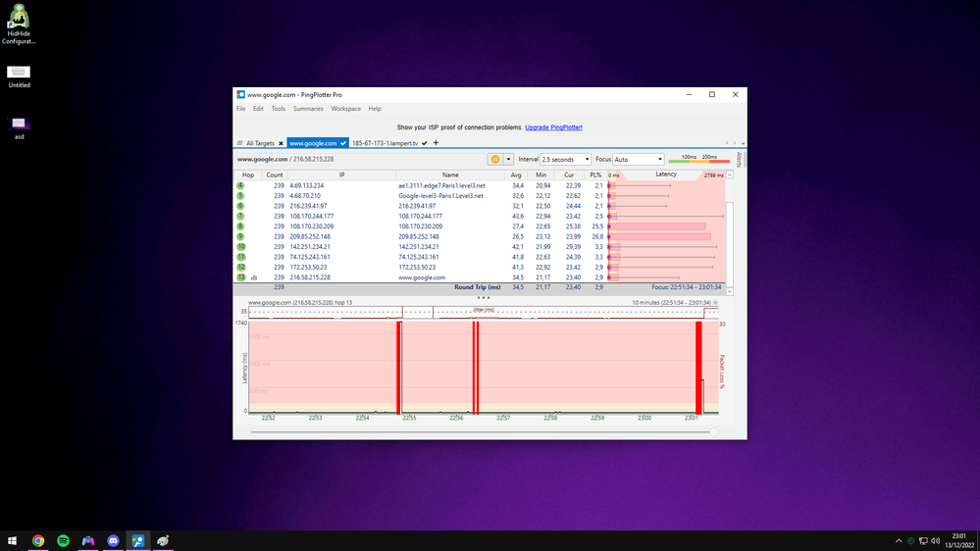
Task: Open the Alerts side panel
Action: 739,159
